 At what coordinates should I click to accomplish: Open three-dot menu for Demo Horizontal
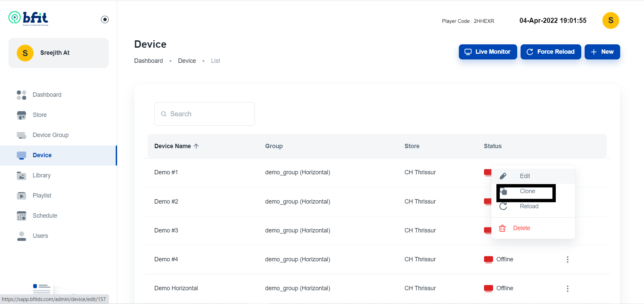pos(568,289)
